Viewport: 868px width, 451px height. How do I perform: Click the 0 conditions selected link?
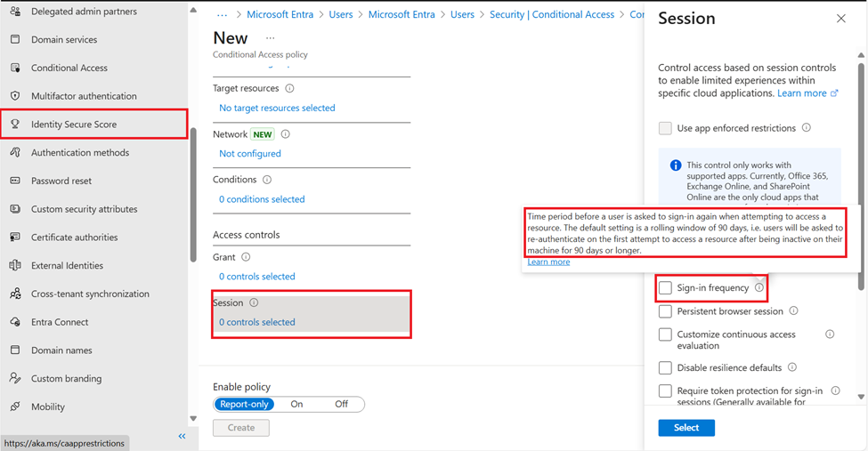pyautogui.click(x=262, y=199)
